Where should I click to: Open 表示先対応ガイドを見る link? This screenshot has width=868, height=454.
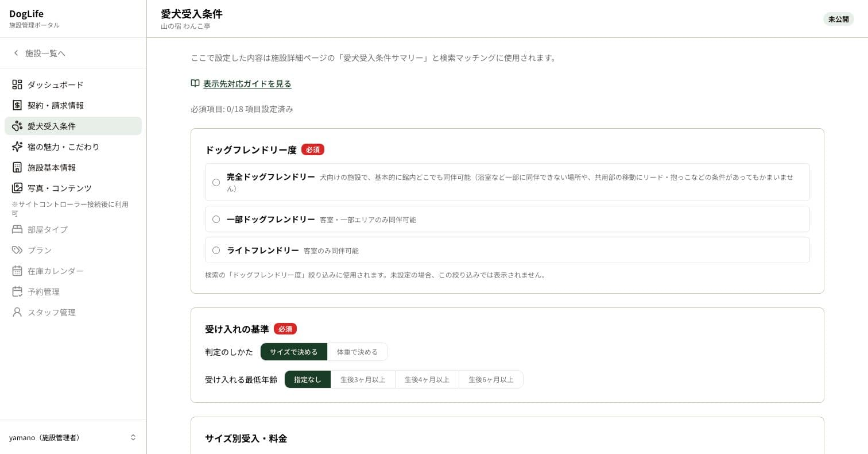tap(247, 83)
